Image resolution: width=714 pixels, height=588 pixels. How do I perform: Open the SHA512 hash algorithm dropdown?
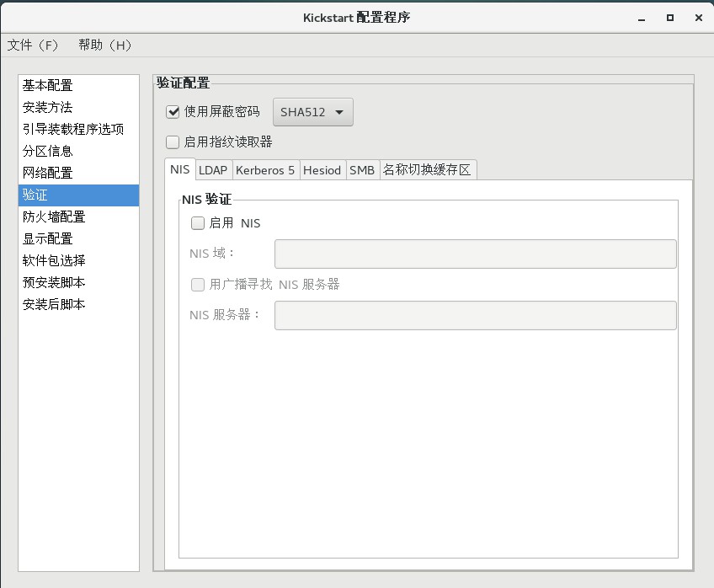313,112
